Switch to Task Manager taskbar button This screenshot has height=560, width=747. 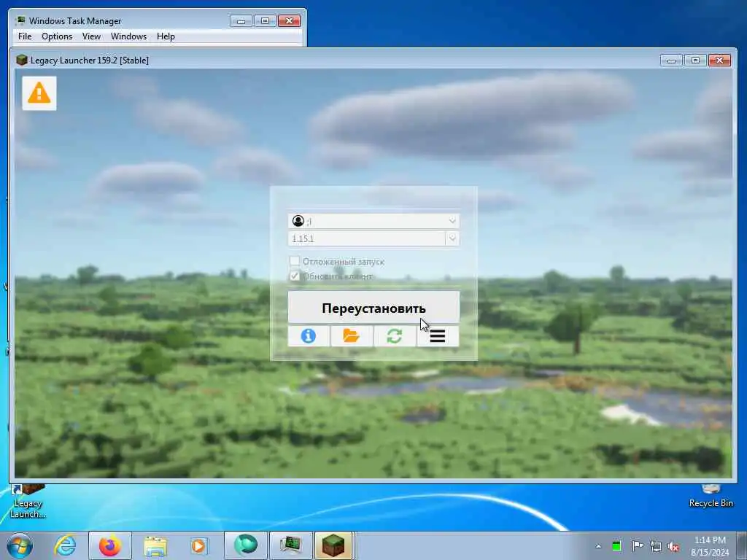290,545
